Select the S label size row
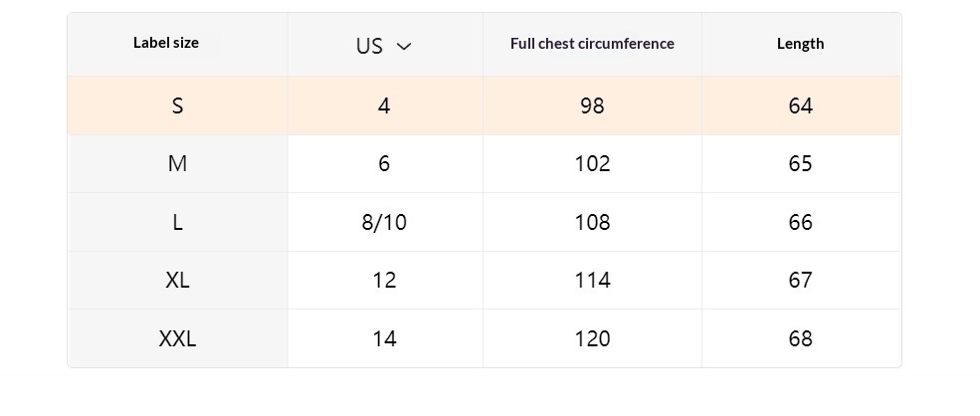 pyautogui.click(x=177, y=105)
